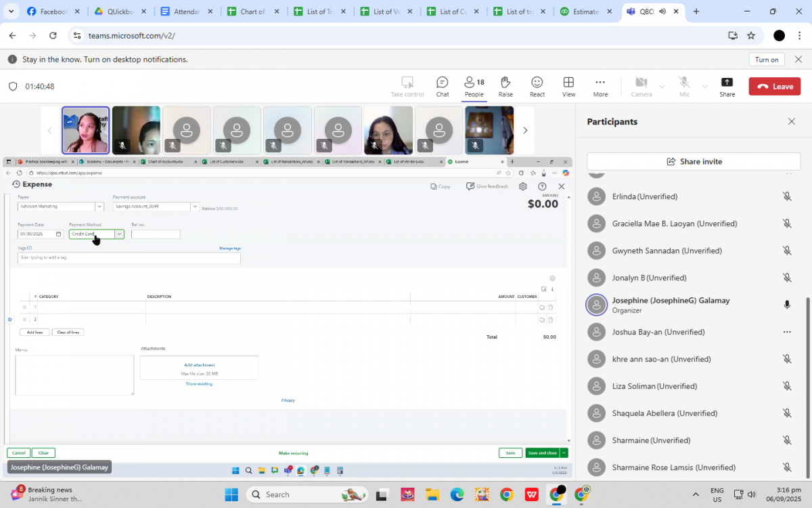
Task: Open more options for Joshua Bay-an
Action: tap(786, 332)
